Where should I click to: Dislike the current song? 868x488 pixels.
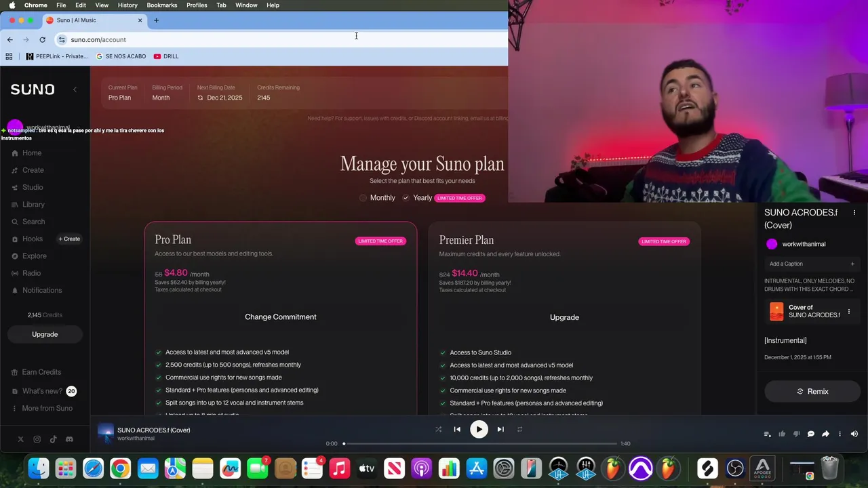[796, 434]
